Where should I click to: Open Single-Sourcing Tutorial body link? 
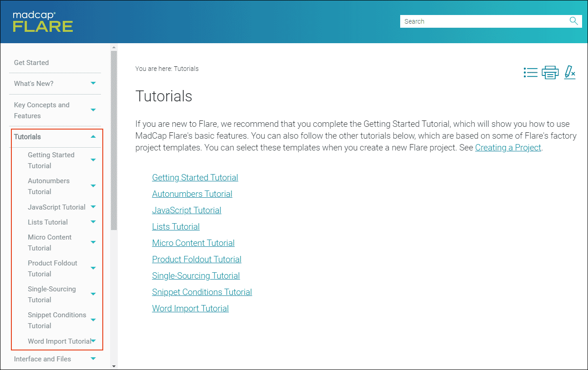[196, 275]
